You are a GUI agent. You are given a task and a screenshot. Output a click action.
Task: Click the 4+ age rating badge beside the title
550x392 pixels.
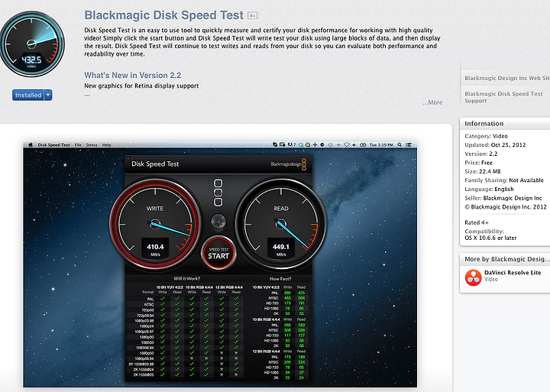coord(252,15)
